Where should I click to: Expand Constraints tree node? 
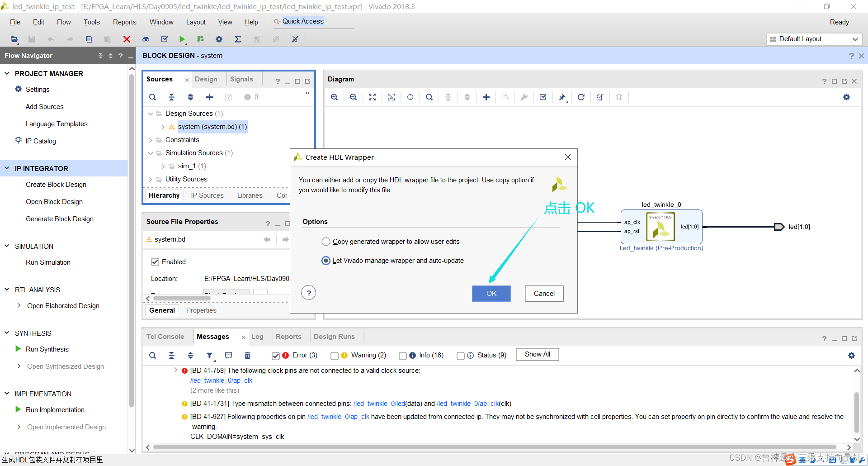point(151,140)
